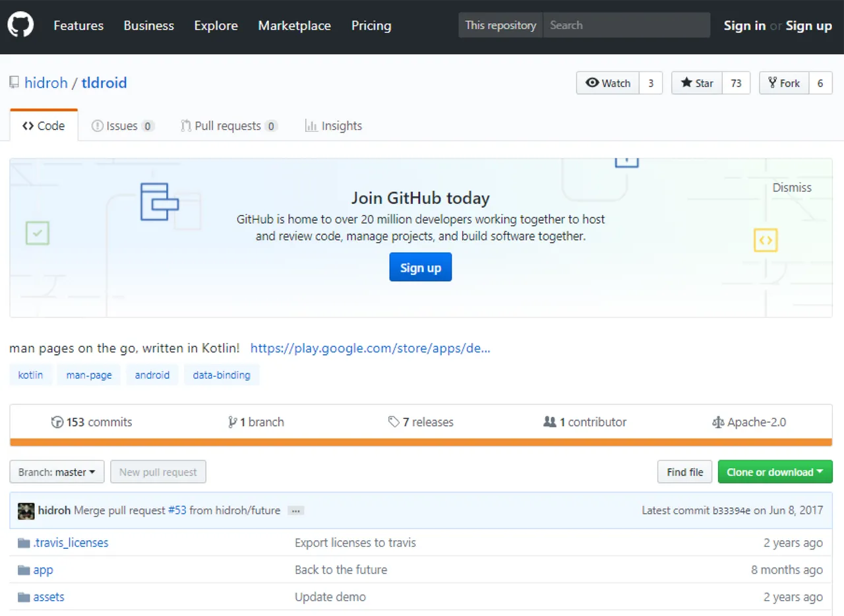
Task: View the 7 releases page
Action: coord(421,422)
